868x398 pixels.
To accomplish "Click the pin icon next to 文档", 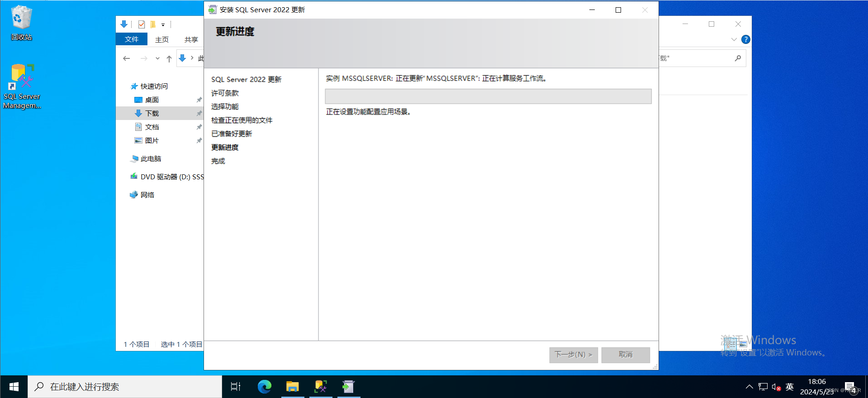I will tap(199, 127).
